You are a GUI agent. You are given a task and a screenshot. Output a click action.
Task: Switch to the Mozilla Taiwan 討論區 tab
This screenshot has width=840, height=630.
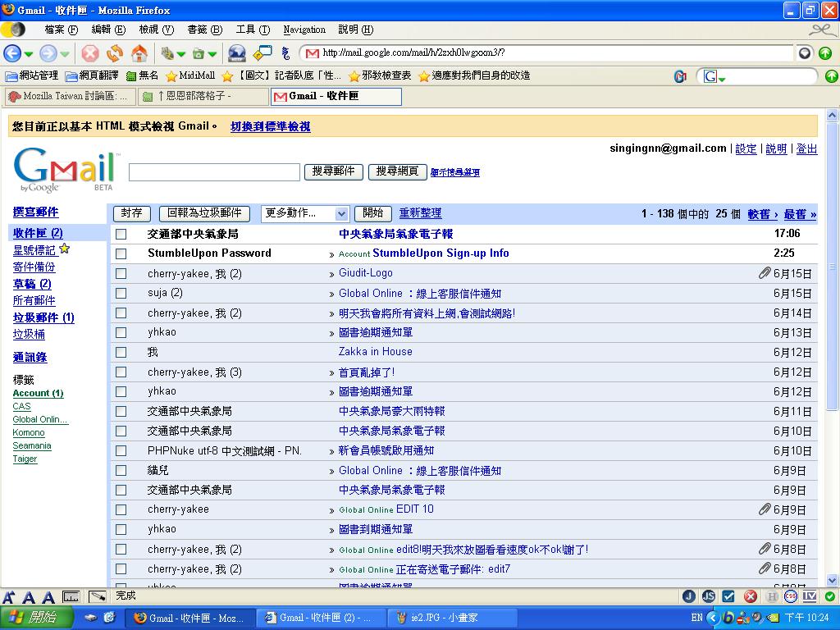coord(68,96)
